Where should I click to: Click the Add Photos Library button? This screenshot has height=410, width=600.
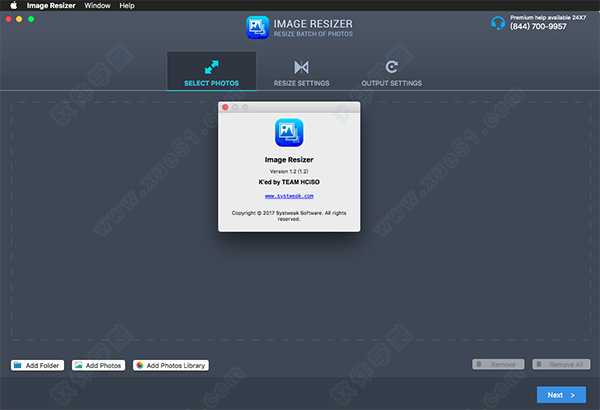(x=171, y=365)
